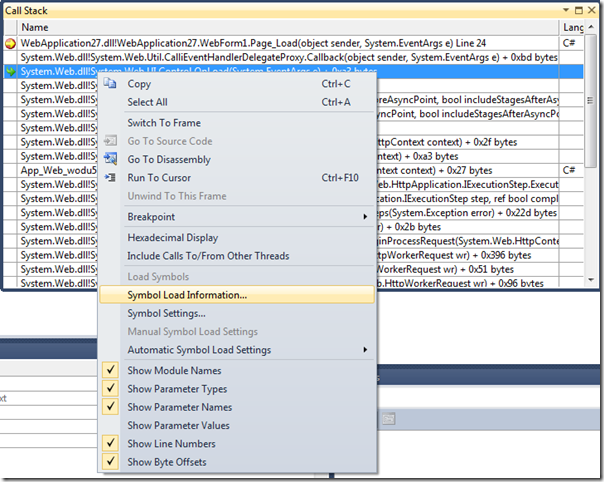Image resolution: width=604 pixels, height=482 pixels.
Task: Enable Show Parameter Values
Action: pyautogui.click(x=236, y=425)
